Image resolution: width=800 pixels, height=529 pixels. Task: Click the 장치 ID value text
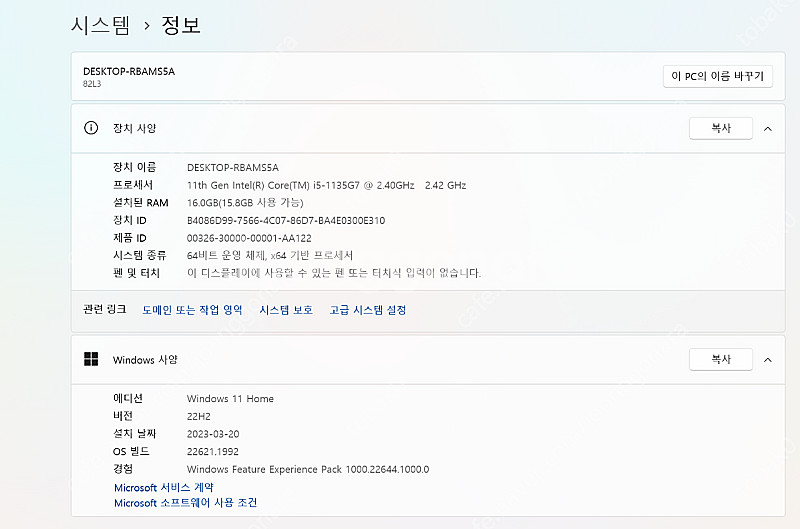pyautogui.click(x=285, y=221)
